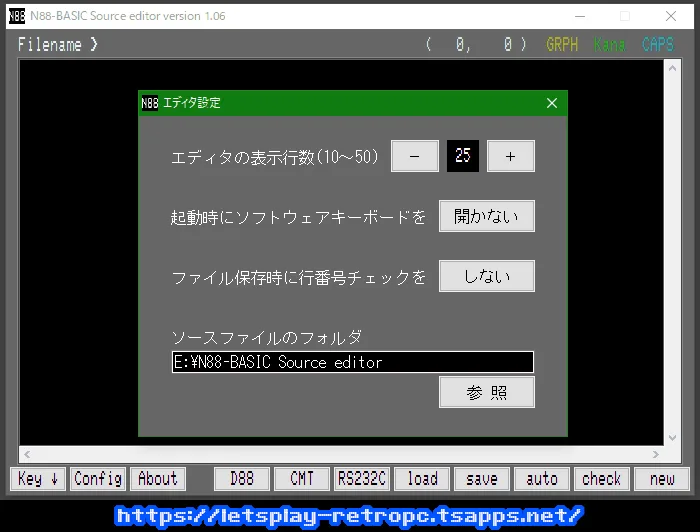
Task: Toggle the software keyboard startup setting 開かない
Action: coord(487,216)
